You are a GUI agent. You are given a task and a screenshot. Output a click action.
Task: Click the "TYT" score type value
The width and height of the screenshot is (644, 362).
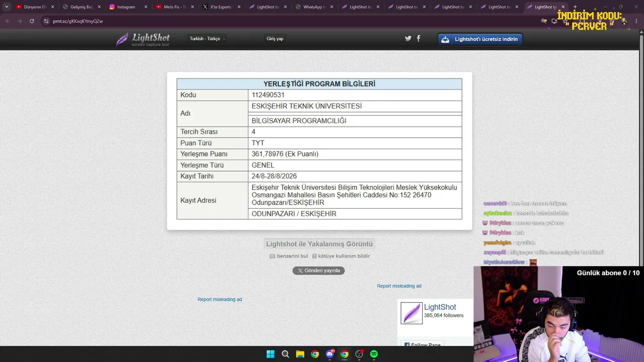click(258, 143)
